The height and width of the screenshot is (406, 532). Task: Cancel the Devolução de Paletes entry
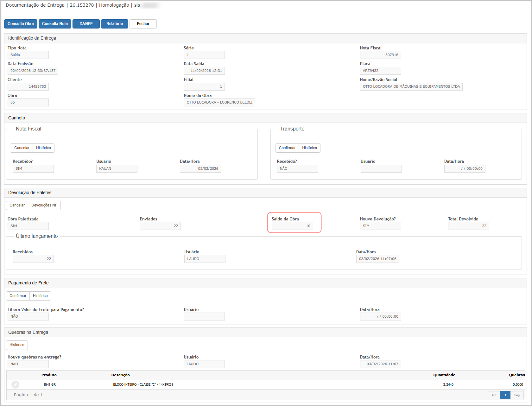coord(17,205)
